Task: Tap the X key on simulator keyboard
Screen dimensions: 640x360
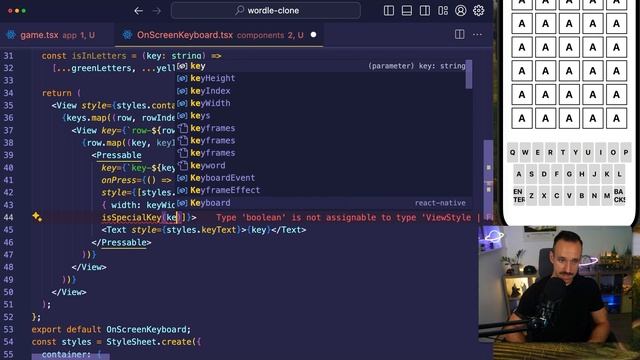Action: pos(544,196)
